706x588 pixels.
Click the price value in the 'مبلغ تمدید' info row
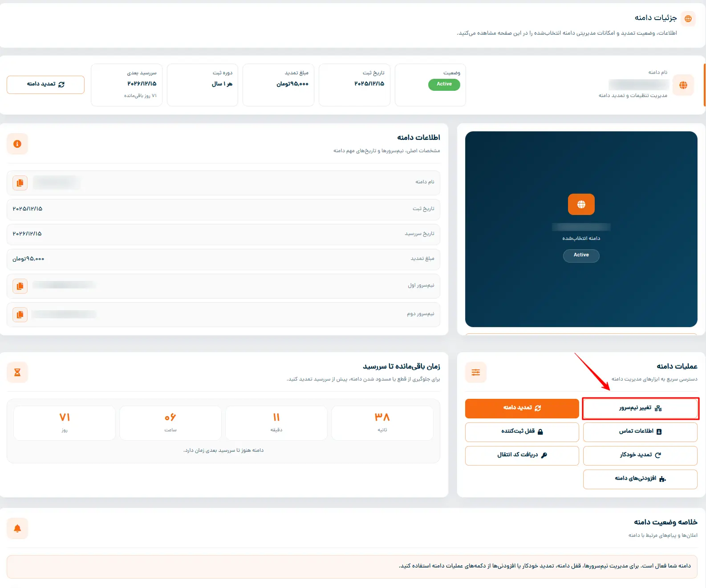28,259
